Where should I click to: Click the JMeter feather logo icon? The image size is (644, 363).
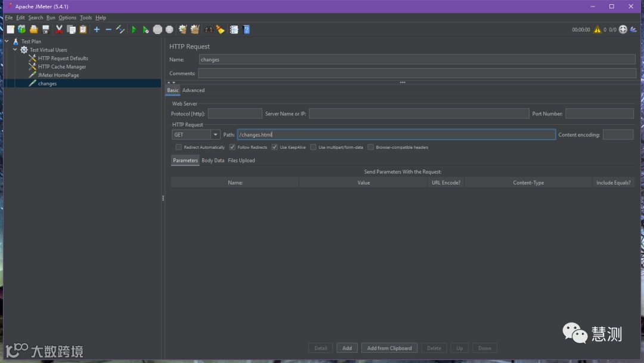point(634,30)
